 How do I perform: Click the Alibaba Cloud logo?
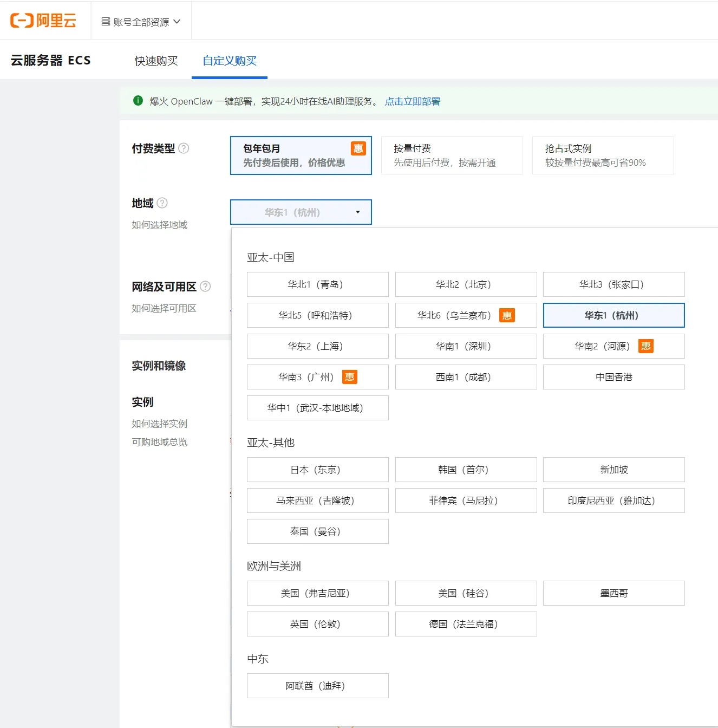coord(43,21)
